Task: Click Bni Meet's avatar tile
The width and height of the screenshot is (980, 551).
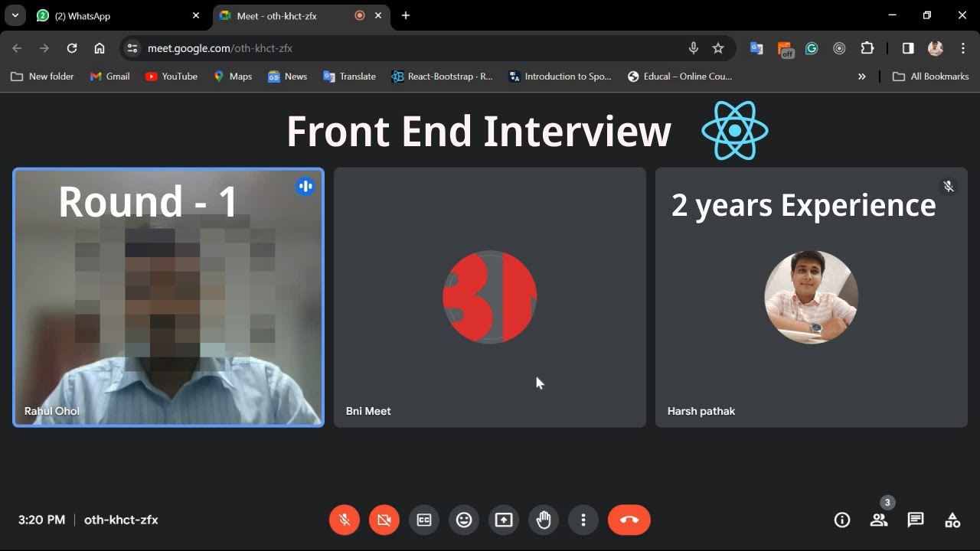Action: [x=490, y=297]
